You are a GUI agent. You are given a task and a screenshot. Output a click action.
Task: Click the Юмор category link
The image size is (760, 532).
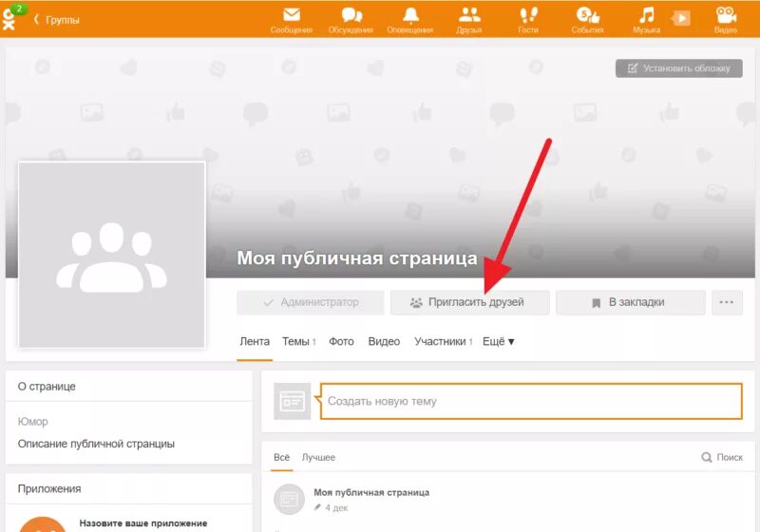(x=33, y=422)
